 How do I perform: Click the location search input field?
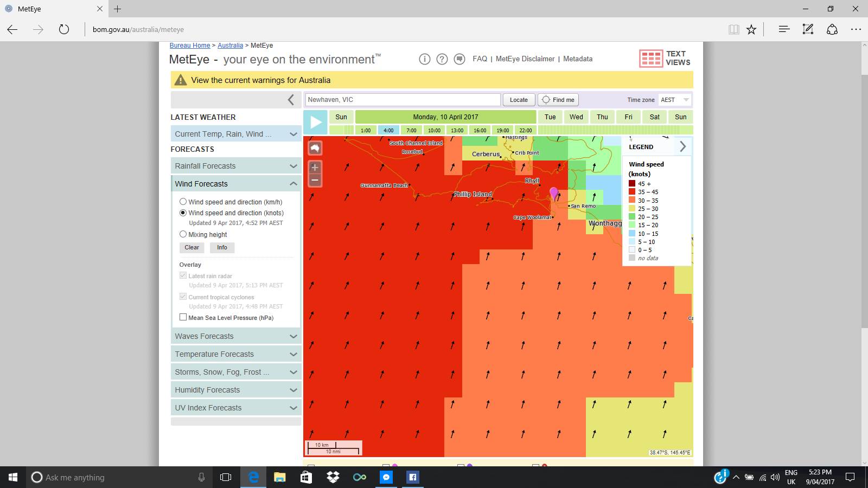403,100
